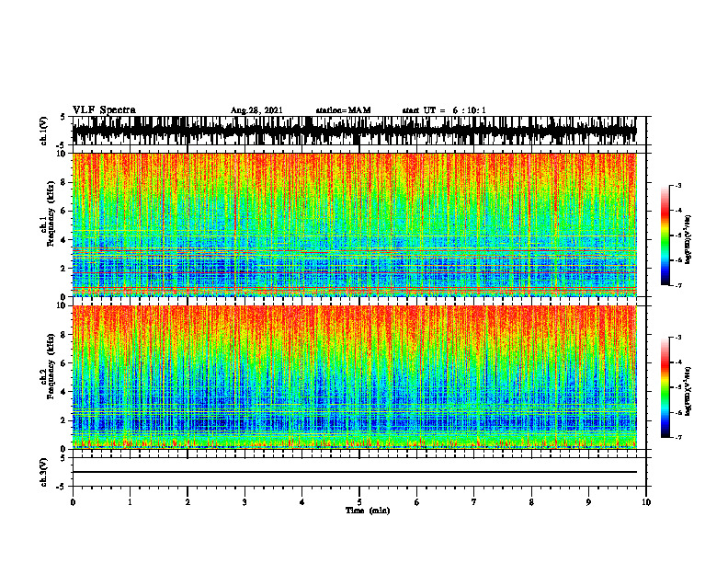
Task: Click the time axis tick label "0"
Action: pos(73,502)
